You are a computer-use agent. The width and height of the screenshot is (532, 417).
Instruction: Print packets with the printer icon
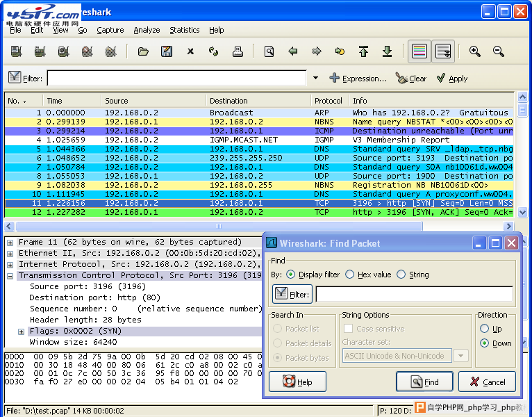pyautogui.click(x=238, y=51)
